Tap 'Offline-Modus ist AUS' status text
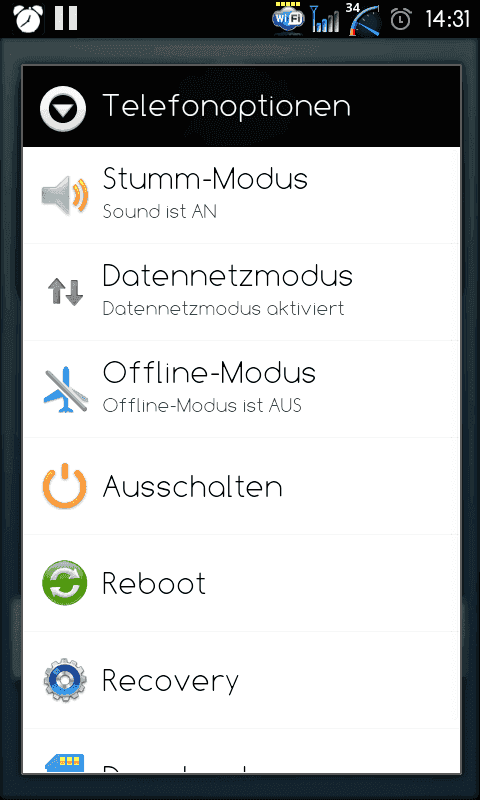Image resolution: width=480 pixels, height=800 pixels. tap(202, 406)
